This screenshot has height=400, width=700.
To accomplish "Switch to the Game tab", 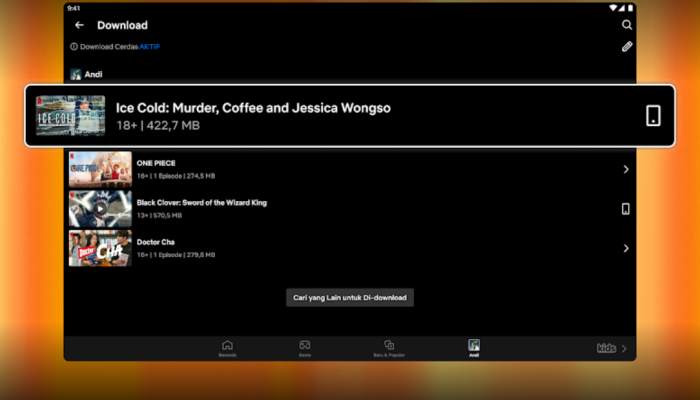I will pos(304,348).
